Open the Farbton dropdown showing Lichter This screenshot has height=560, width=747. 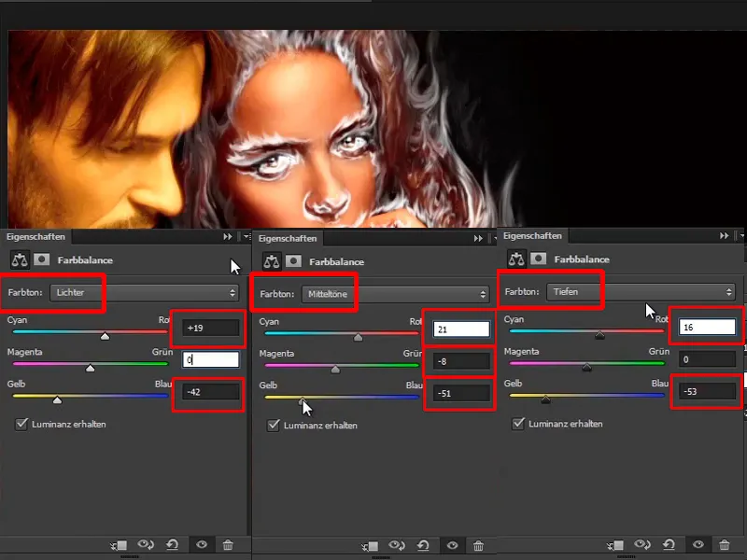(x=145, y=292)
